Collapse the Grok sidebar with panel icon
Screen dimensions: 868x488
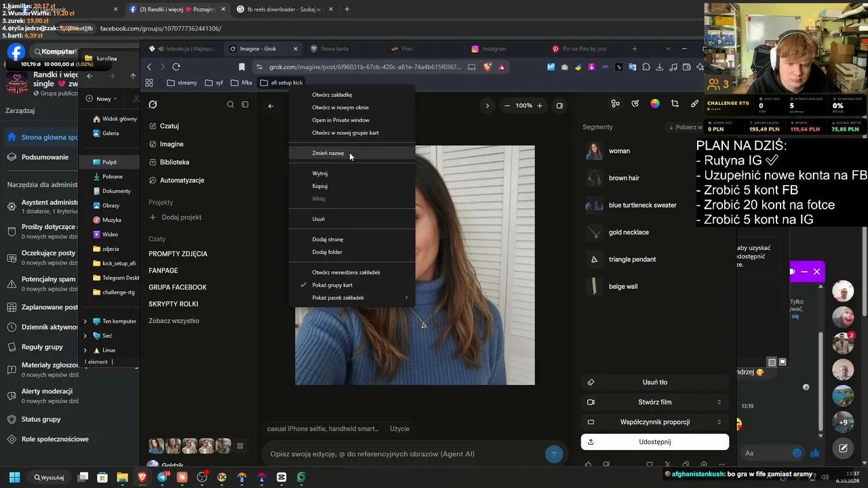[245, 104]
